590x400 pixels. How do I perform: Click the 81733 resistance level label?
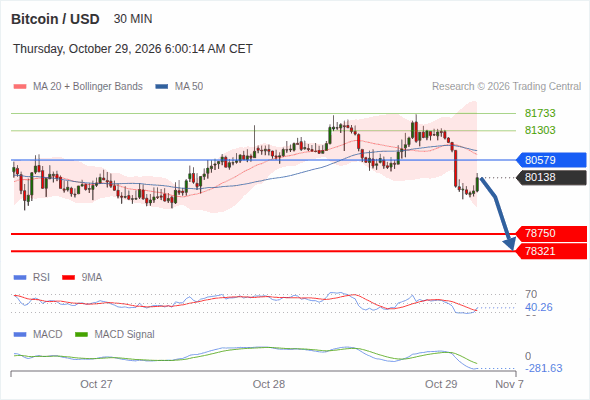pos(540,113)
